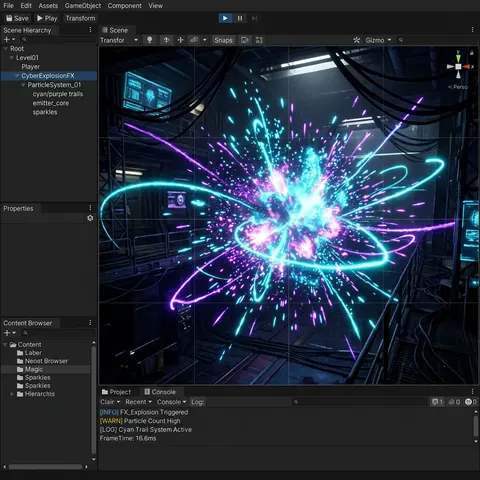Screen dimensions: 480x480
Task: Toggle the Perso projection label
Action: point(458,87)
